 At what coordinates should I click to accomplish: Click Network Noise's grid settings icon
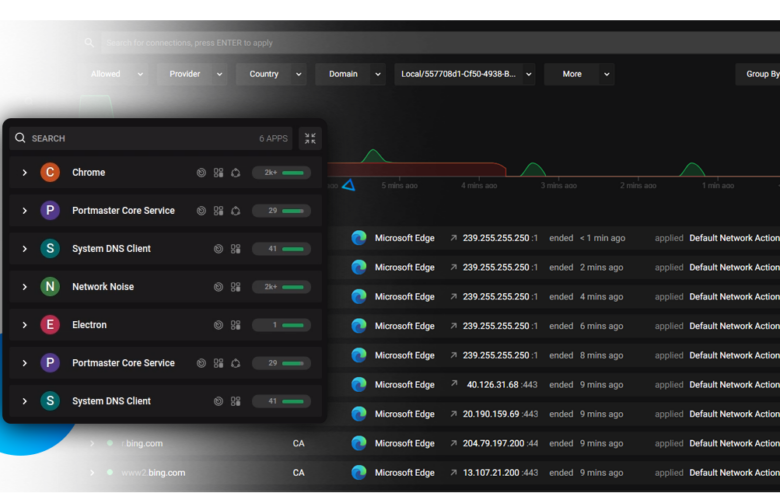236,287
